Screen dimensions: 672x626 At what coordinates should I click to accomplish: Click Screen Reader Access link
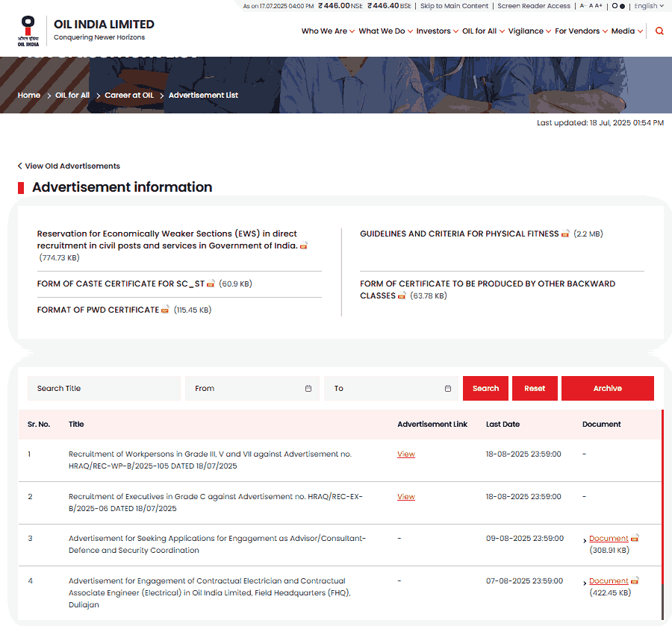(x=534, y=6)
